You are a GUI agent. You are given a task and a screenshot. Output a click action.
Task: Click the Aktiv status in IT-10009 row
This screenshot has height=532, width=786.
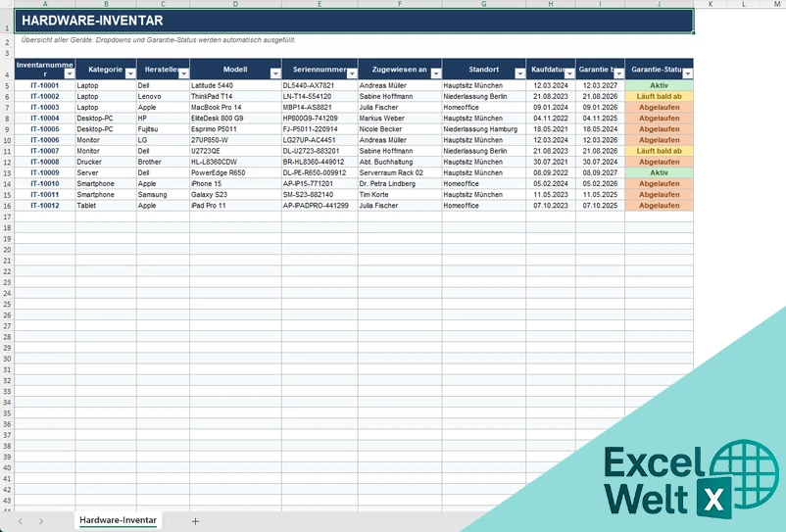pyautogui.click(x=660, y=172)
